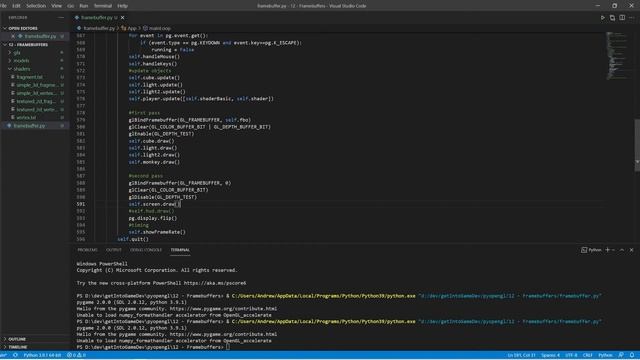This screenshot has width=640, height=360.
Task: Maximize the terminal panel with chevron up
Action: [622, 250]
